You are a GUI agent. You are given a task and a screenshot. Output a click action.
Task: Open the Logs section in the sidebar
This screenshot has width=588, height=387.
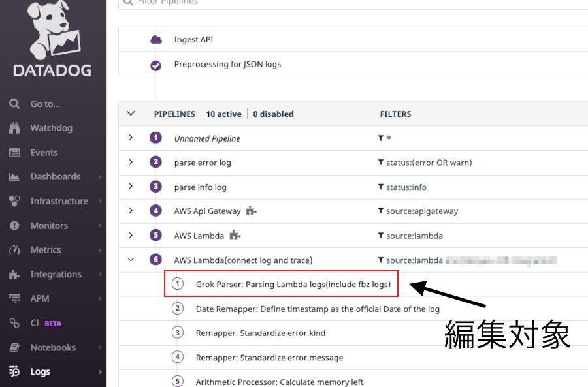click(x=14, y=371)
